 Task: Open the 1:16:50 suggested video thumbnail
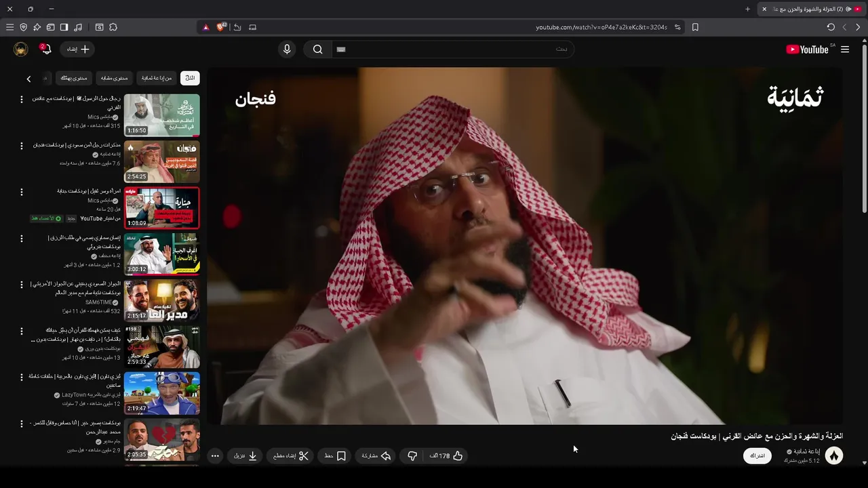coord(162,115)
